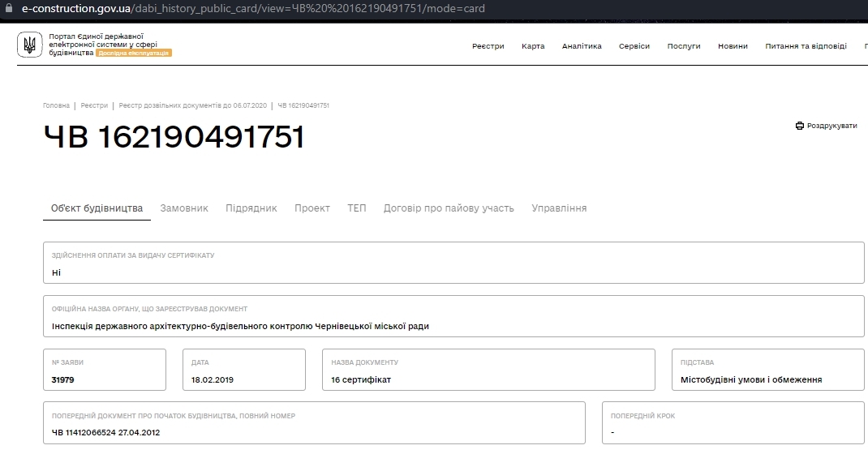Switch to the ТЕП tab
Viewport: 868px width, 454px height.
pyautogui.click(x=356, y=208)
